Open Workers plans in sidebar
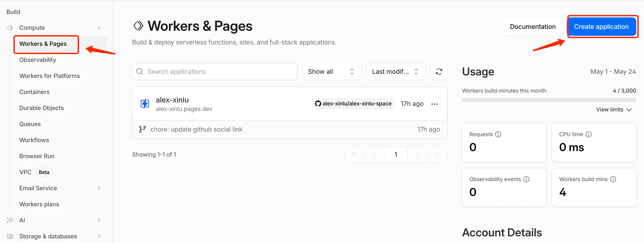The width and height of the screenshot is (644, 243). pyautogui.click(x=39, y=204)
